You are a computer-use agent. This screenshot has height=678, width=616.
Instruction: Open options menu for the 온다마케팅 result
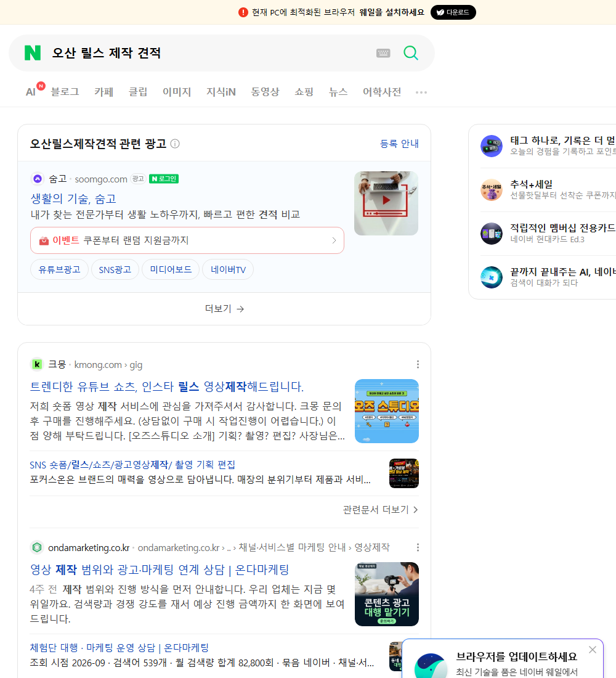coord(418,547)
